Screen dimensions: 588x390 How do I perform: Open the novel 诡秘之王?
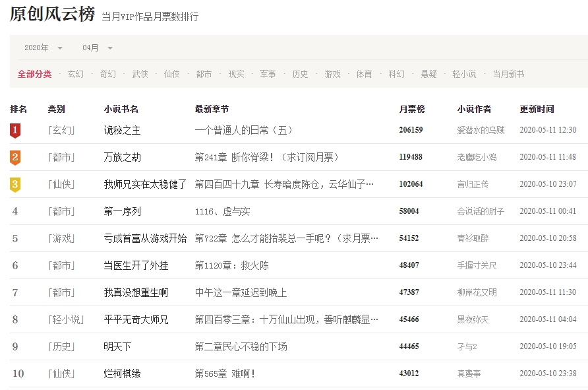point(123,131)
